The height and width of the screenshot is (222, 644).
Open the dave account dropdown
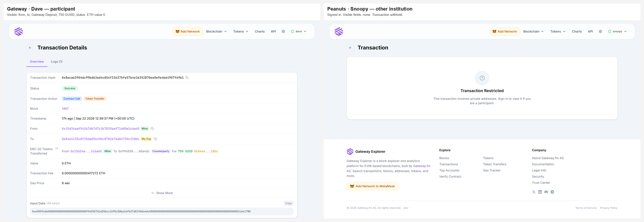(298, 31)
